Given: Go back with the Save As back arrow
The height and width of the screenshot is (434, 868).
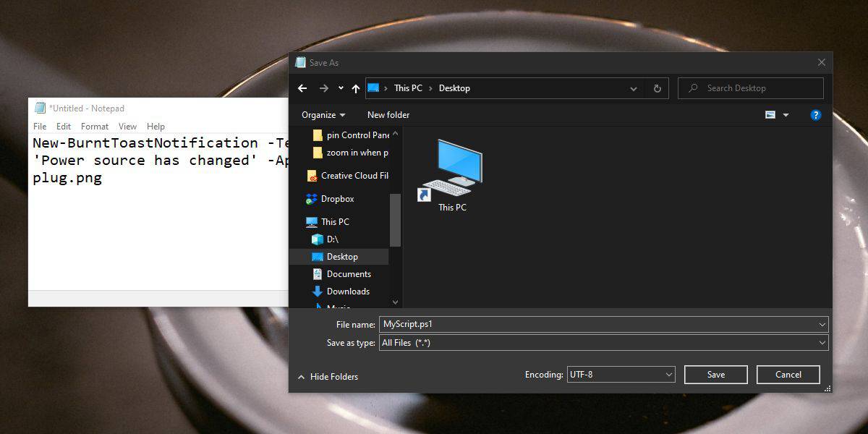Looking at the screenshot, I should (303, 88).
